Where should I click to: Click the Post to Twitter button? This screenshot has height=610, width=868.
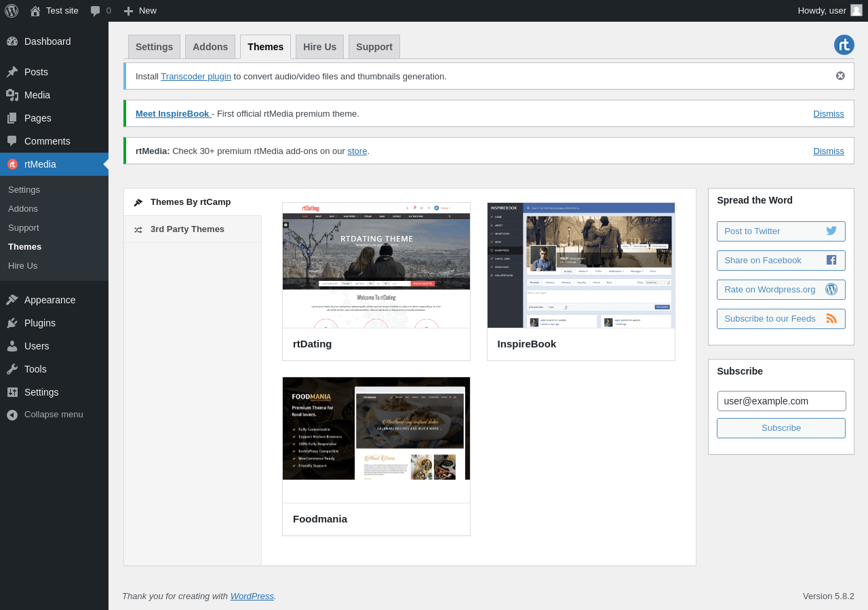[x=781, y=231]
